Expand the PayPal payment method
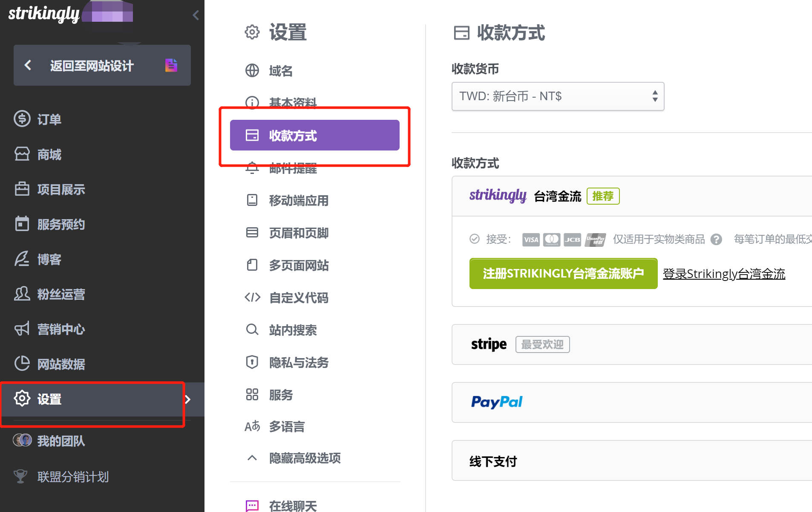This screenshot has width=812, height=512. (x=632, y=402)
